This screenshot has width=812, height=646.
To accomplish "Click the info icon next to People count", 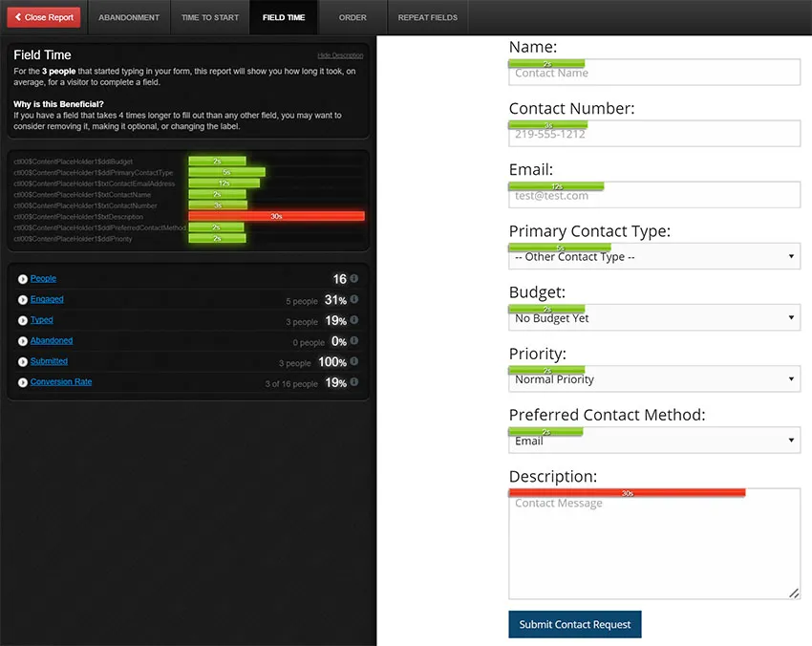I will pos(354,279).
